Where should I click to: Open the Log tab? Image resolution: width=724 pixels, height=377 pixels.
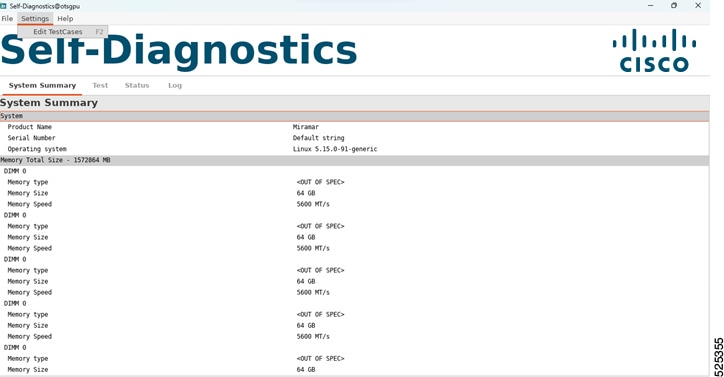175,85
